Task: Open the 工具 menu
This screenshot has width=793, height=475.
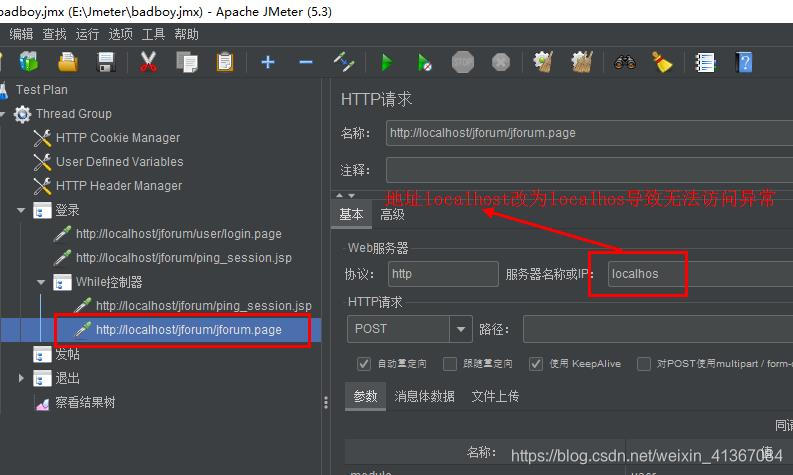Action: coord(153,34)
